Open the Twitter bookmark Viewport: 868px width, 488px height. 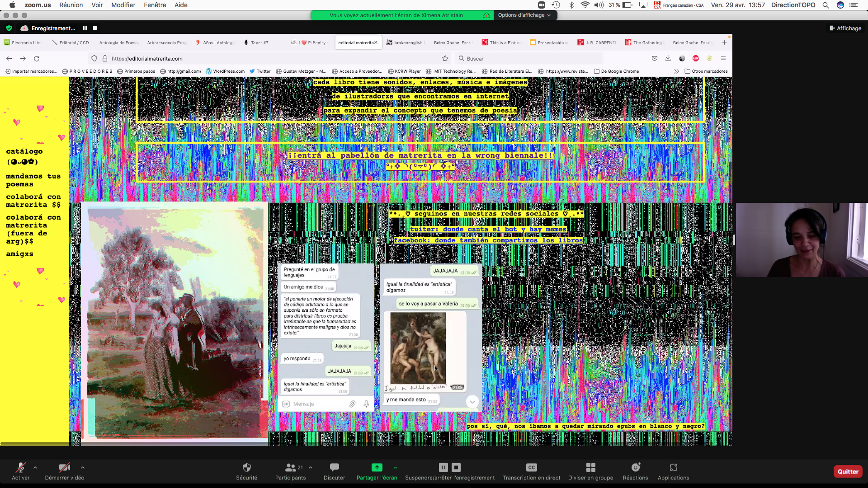tap(260, 71)
